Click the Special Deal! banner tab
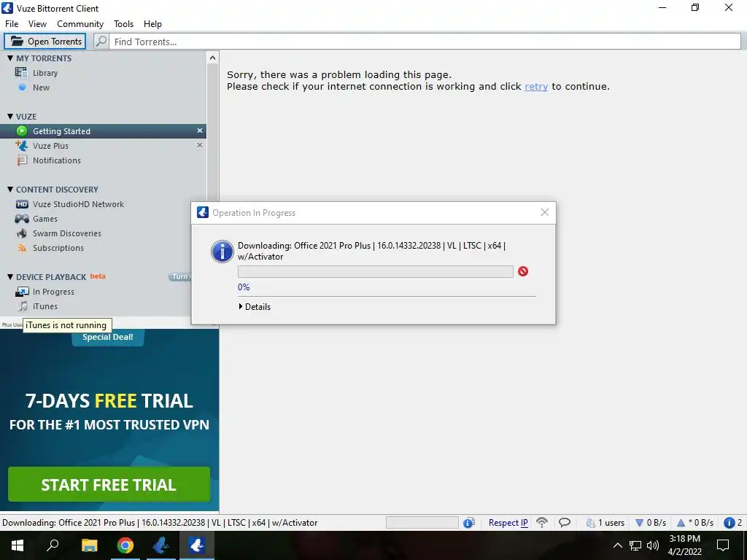The height and width of the screenshot is (560, 747). 108,337
